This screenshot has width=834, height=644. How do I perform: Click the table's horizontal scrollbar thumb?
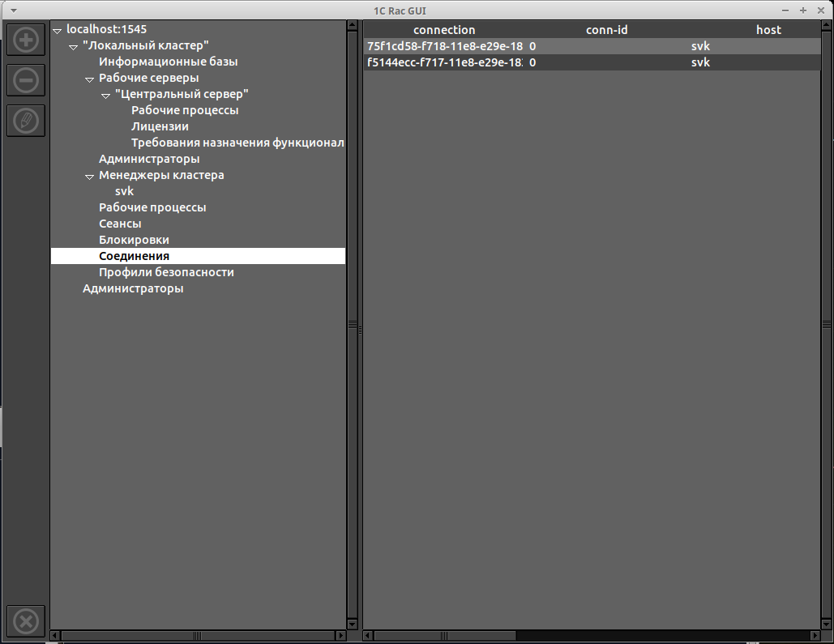tap(665, 635)
